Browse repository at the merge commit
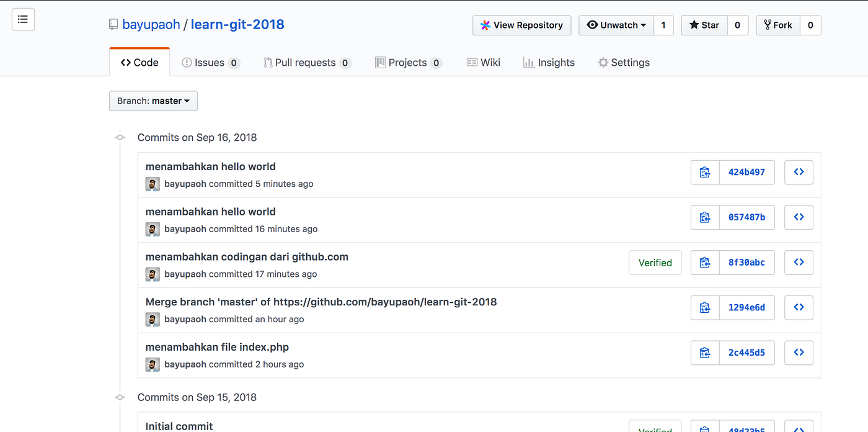 (799, 307)
